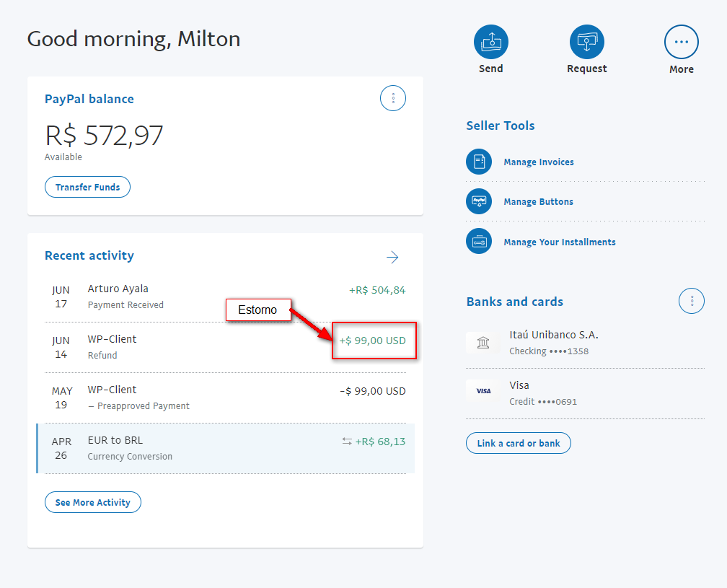Open Banks and cards three-dot menu
Image resolution: width=727 pixels, height=588 pixels.
point(692,301)
